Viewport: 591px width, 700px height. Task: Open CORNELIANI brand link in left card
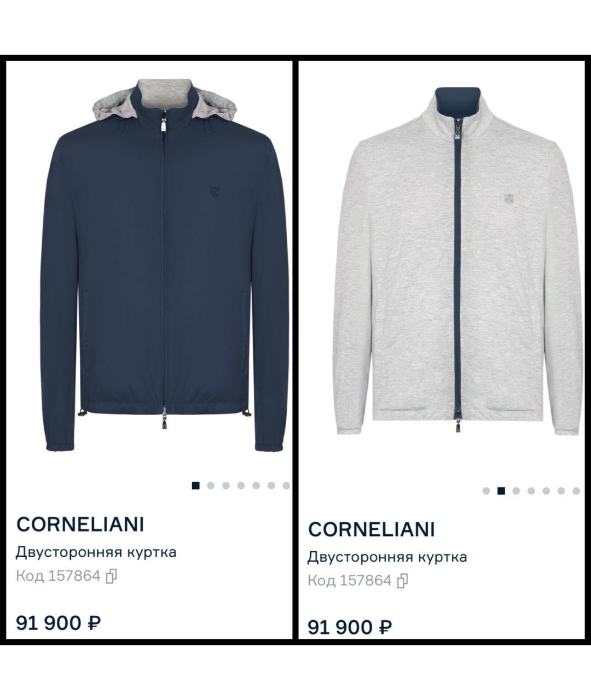[x=80, y=524]
